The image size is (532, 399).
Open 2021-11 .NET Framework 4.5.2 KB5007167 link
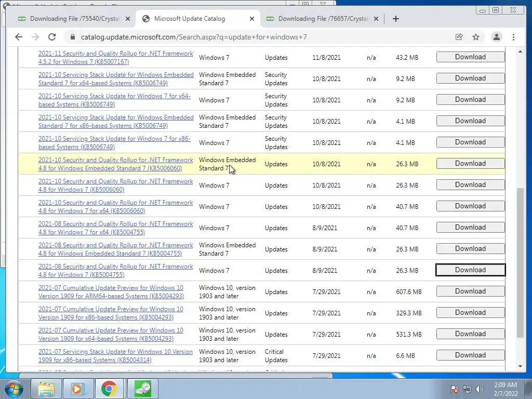click(x=116, y=57)
